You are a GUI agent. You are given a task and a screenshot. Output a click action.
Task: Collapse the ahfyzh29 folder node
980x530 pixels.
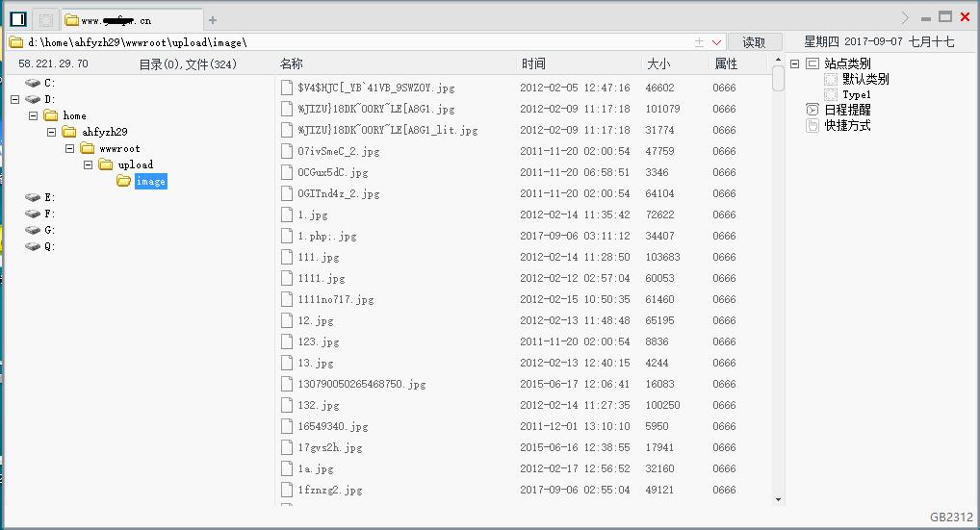(51, 132)
